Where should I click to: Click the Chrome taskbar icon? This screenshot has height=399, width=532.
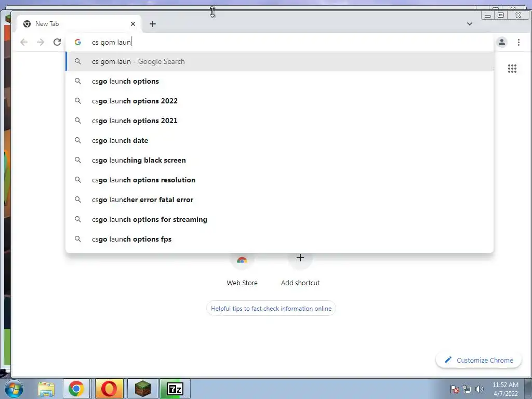[76, 389]
